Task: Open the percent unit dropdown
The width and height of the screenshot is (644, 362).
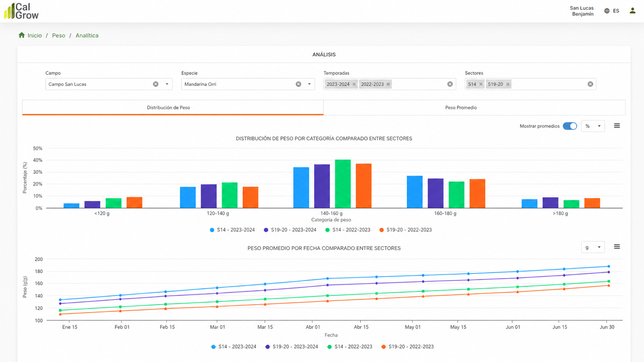Action: (593, 126)
